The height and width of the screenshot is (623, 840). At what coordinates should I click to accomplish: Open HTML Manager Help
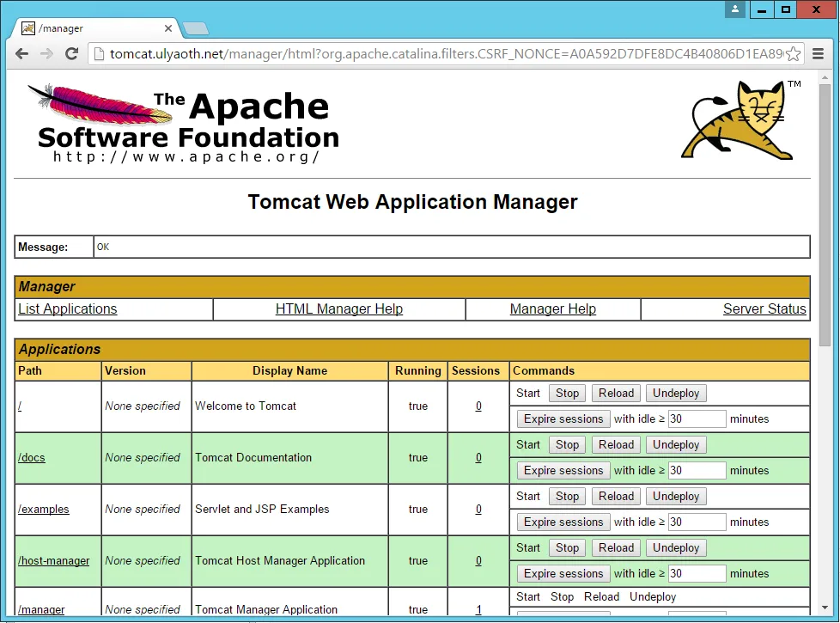pyautogui.click(x=338, y=309)
